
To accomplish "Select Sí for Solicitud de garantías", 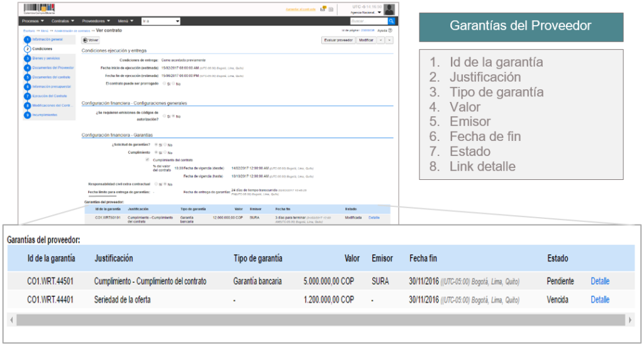I will coord(157,145).
